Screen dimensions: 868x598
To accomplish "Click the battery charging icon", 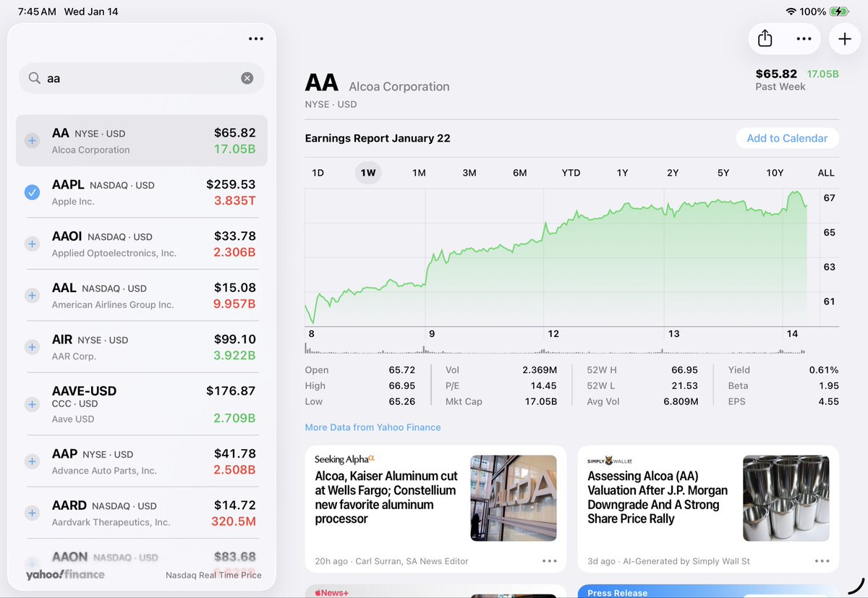I will point(840,12).
